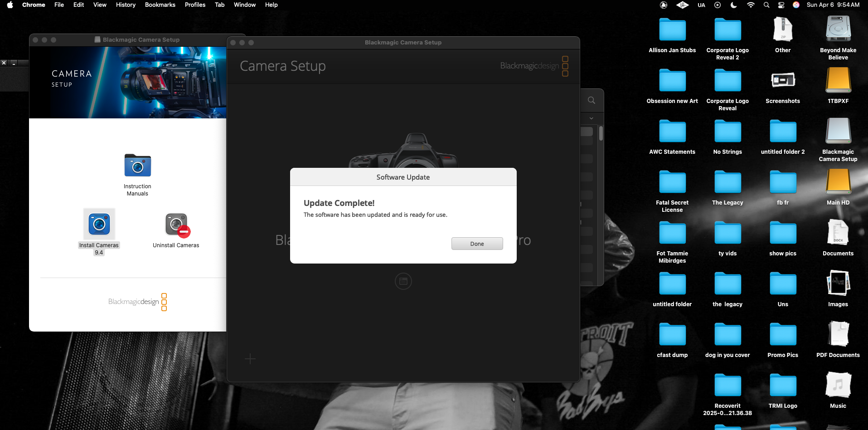Select Music stack on desktop
Image resolution: width=868 pixels, height=430 pixels.
838,385
